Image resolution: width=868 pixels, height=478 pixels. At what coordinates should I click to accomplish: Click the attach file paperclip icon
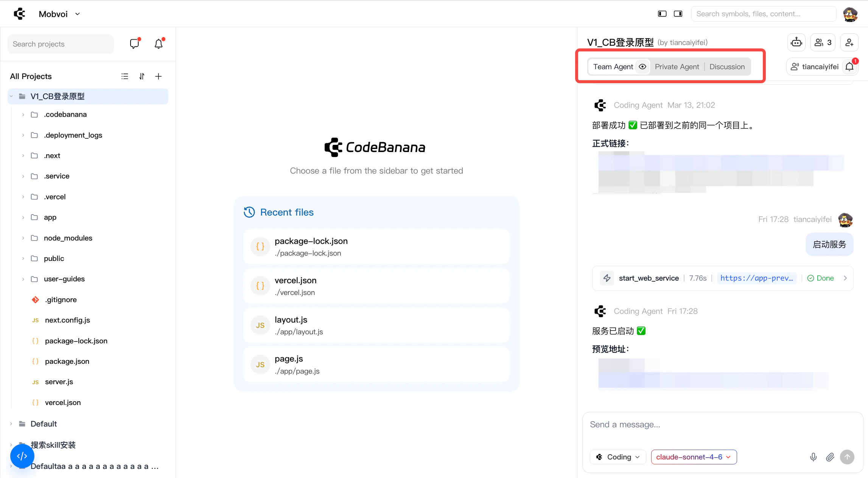coord(830,457)
